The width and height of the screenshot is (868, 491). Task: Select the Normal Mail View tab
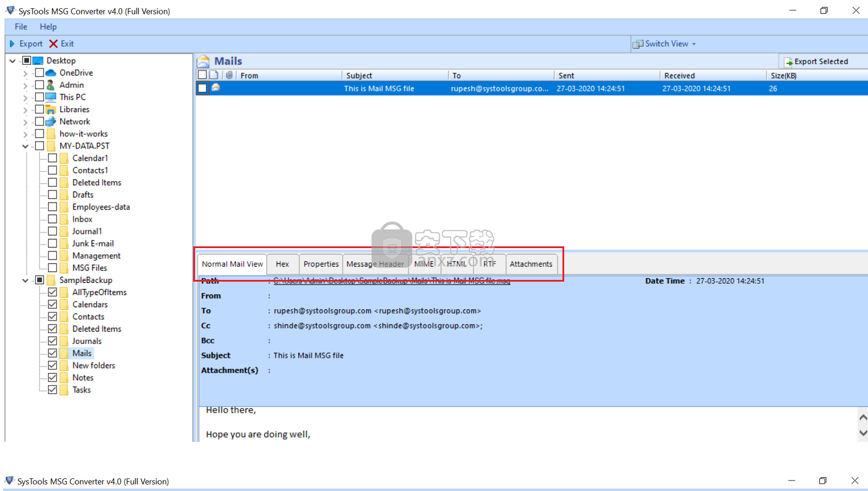(232, 264)
